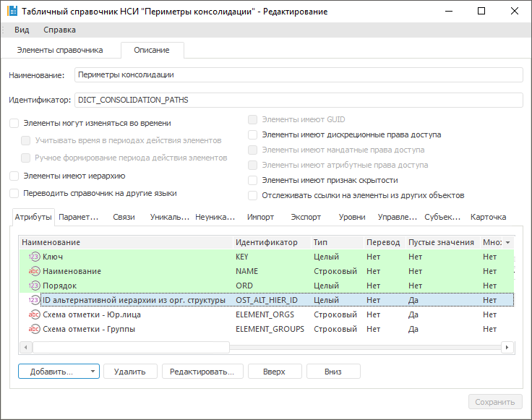Viewport: 532px width, 420px height.
Task: Click the Удалить button
Action: [130, 372]
